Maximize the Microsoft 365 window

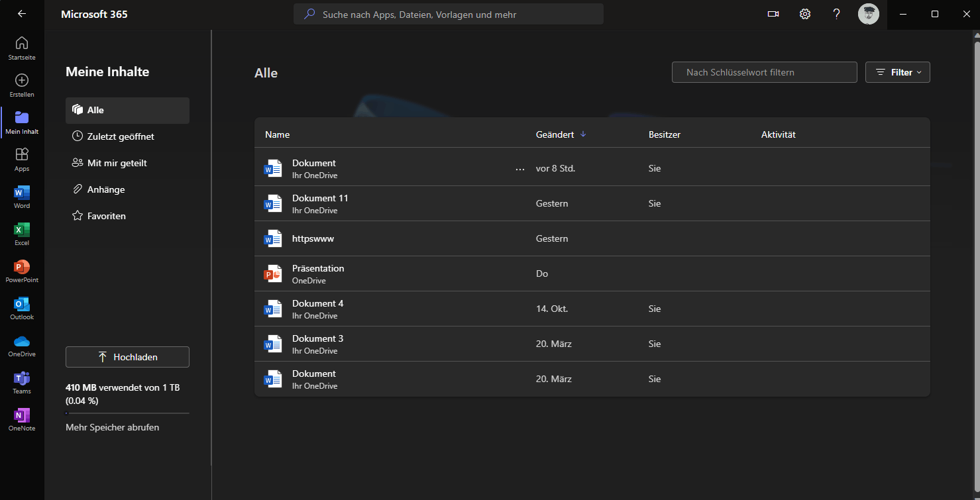(x=934, y=14)
